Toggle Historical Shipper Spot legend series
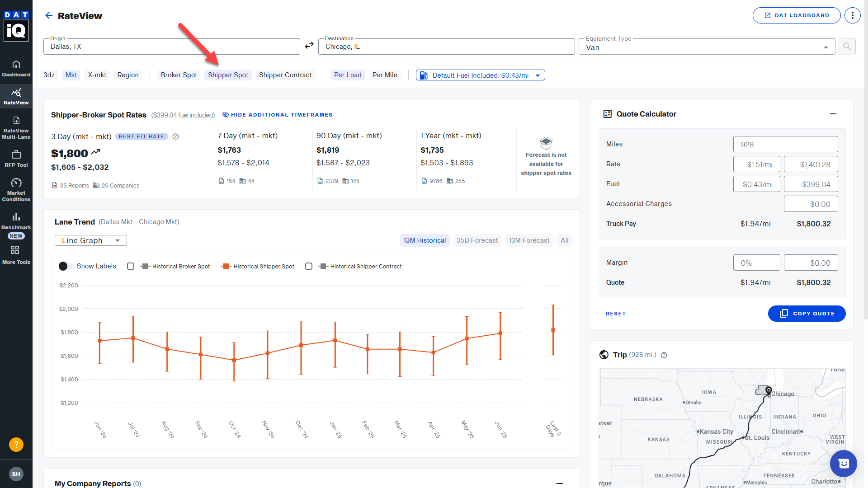The width and height of the screenshot is (868, 488). pyautogui.click(x=258, y=266)
